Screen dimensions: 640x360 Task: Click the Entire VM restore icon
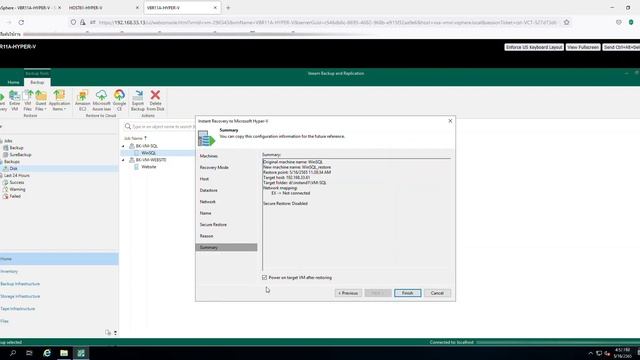click(15, 100)
